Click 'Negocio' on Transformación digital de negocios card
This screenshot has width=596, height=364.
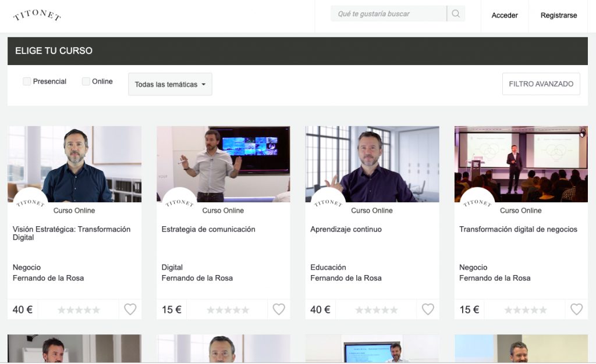point(473,267)
